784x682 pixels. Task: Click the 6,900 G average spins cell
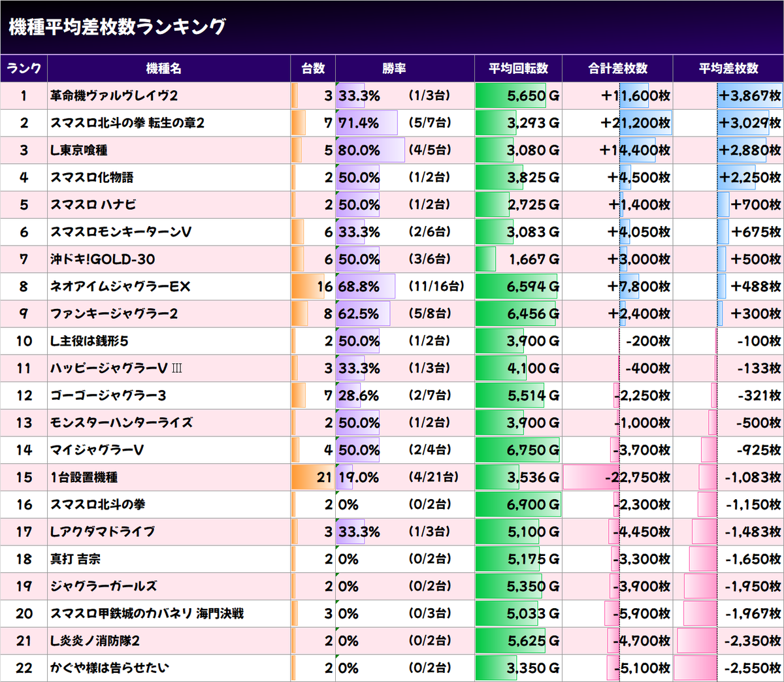click(x=518, y=505)
